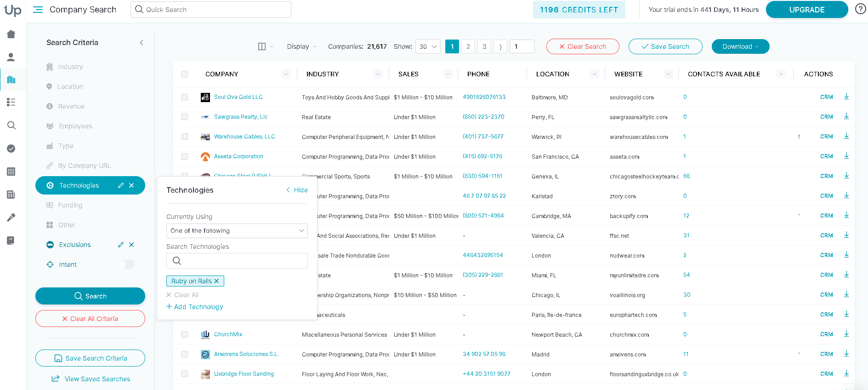Remove the Exclusions filter with X icon

131,245
